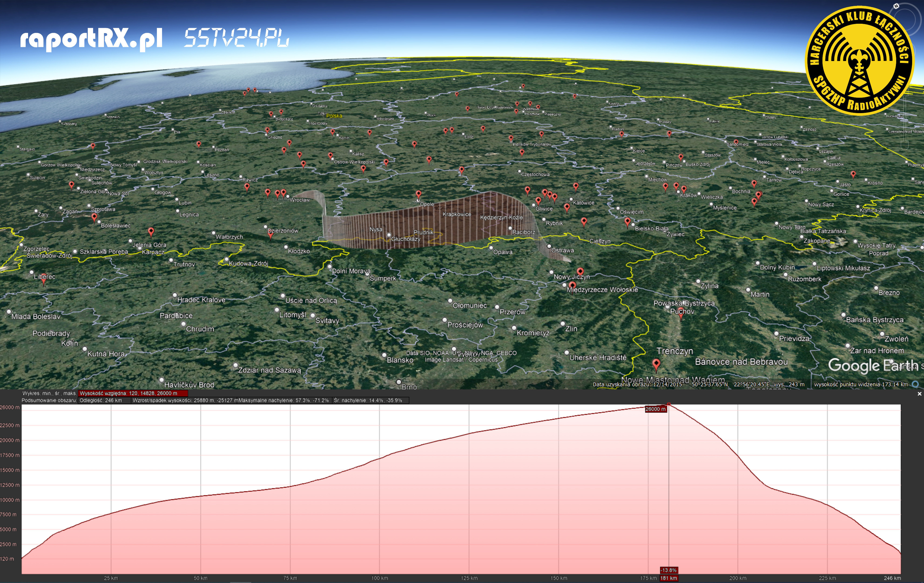Image resolution: width=924 pixels, height=583 pixels.
Task: Click the 181 km position label on axis
Action: click(669, 578)
